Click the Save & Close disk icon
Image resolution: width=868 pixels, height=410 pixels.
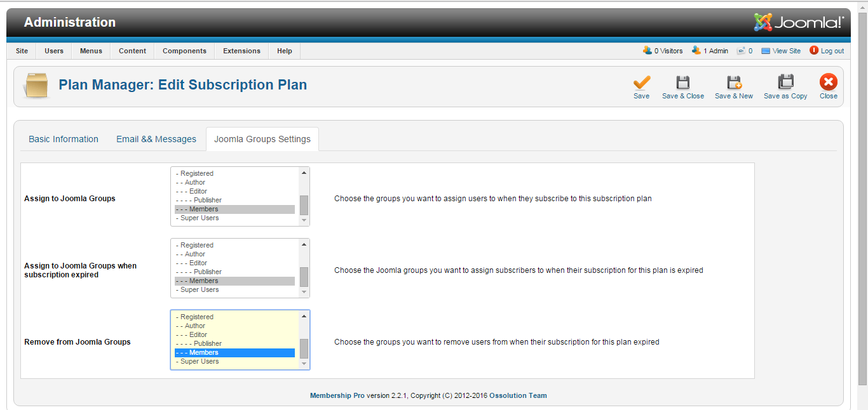pyautogui.click(x=683, y=83)
